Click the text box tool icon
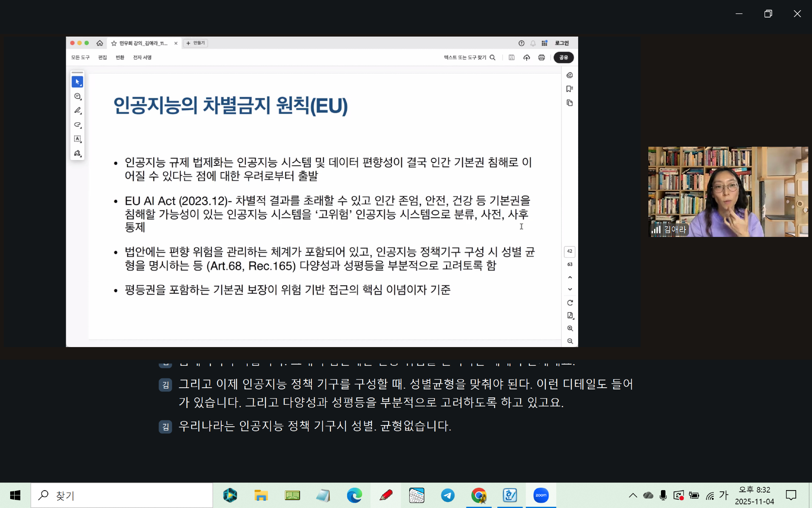The image size is (812, 508). point(77,139)
